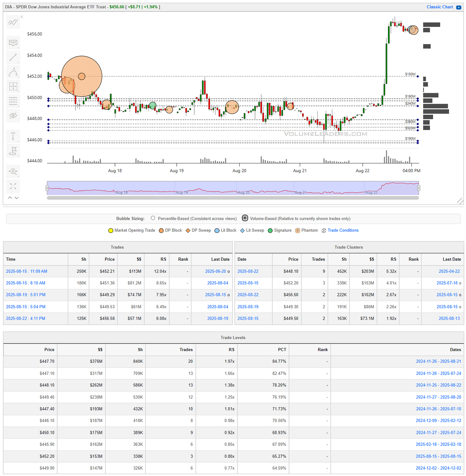The height and width of the screenshot is (476, 466).
Task: Click the orange DP Sweep diamond legend marker
Action: click(188, 231)
